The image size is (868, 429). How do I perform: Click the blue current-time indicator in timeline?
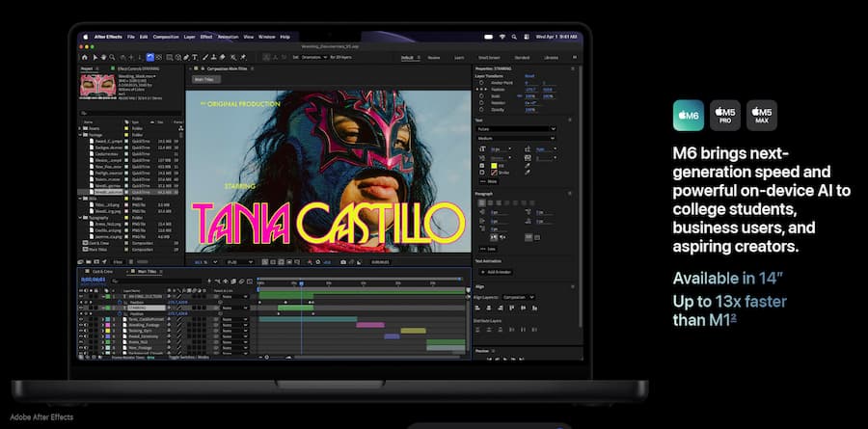[302, 283]
